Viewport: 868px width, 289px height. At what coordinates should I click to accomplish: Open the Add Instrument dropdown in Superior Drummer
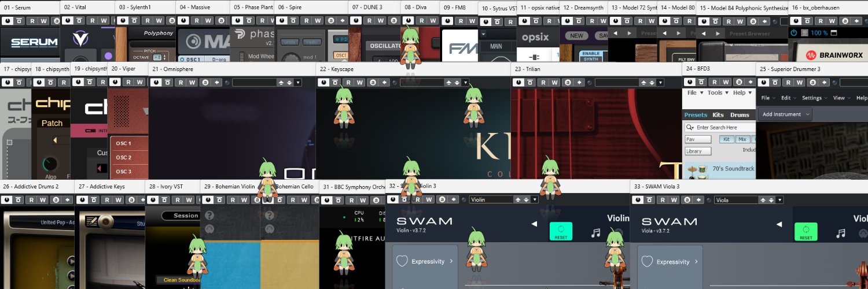pos(785,114)
